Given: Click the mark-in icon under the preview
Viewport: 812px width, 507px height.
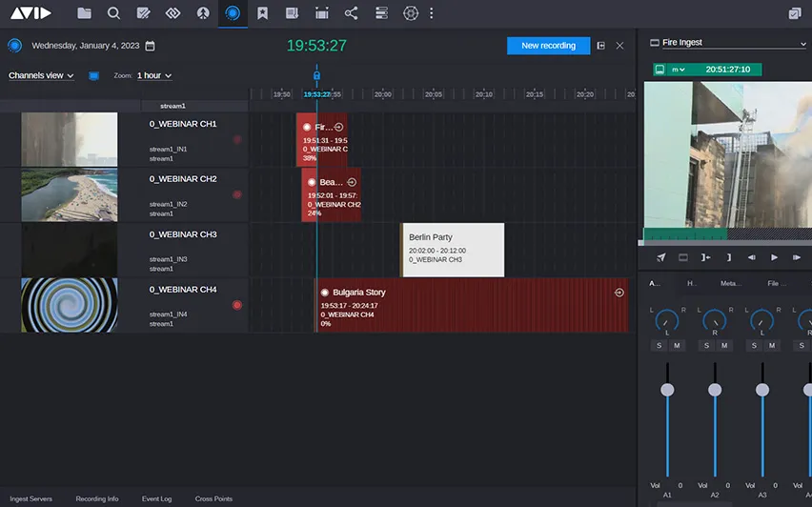Looking at the screenshot, I should 705,257.
